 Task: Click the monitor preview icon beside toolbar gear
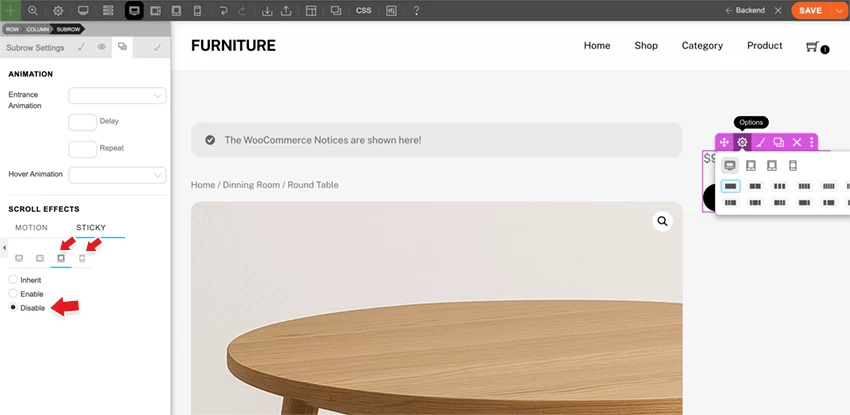pos(83,10)
